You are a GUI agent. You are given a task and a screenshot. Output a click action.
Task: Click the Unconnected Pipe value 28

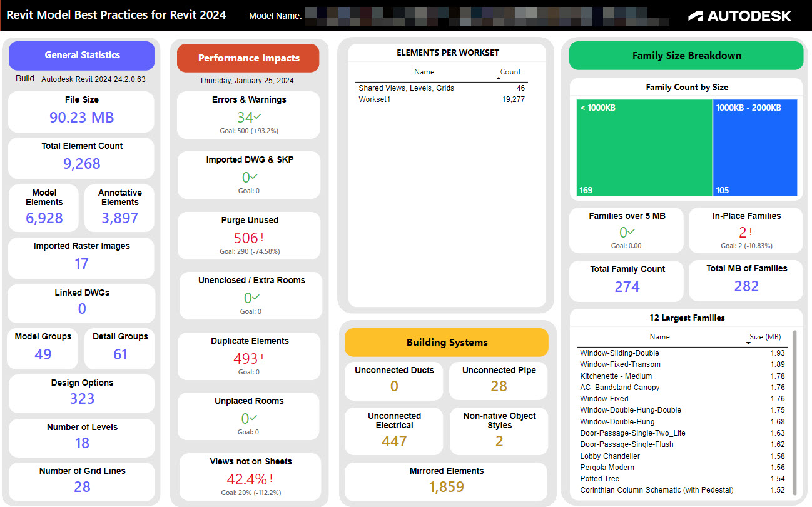pyautogui.click(x=499, y=386)
